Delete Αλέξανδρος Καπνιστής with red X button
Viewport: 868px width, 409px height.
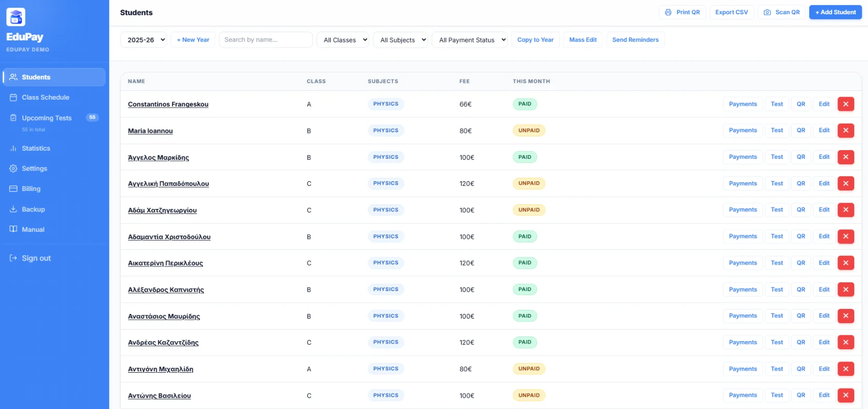846,290
